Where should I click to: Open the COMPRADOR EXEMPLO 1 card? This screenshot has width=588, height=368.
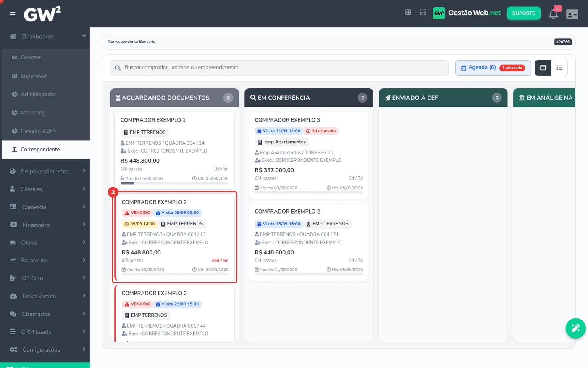click(174, 151)
